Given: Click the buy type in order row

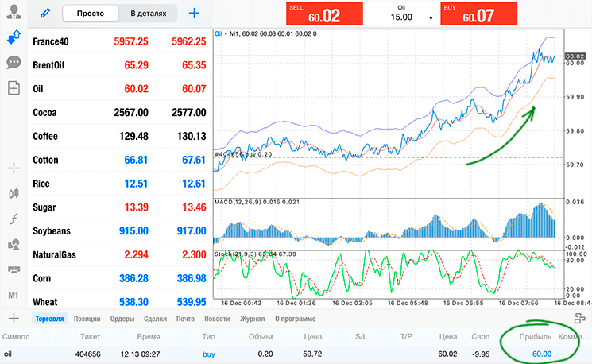Looking at the screenshot, I should click(x=209, y=354).
